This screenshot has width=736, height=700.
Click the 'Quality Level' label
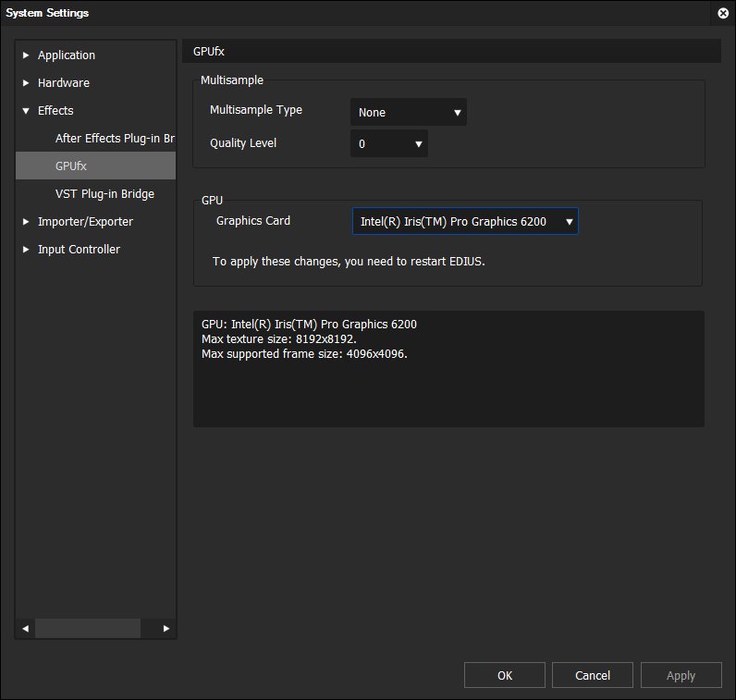pos(243,143)
